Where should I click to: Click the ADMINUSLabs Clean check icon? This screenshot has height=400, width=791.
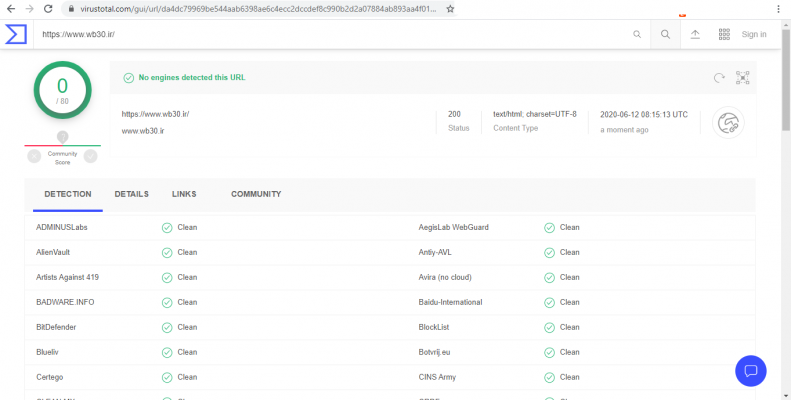(x=167, y=228)
